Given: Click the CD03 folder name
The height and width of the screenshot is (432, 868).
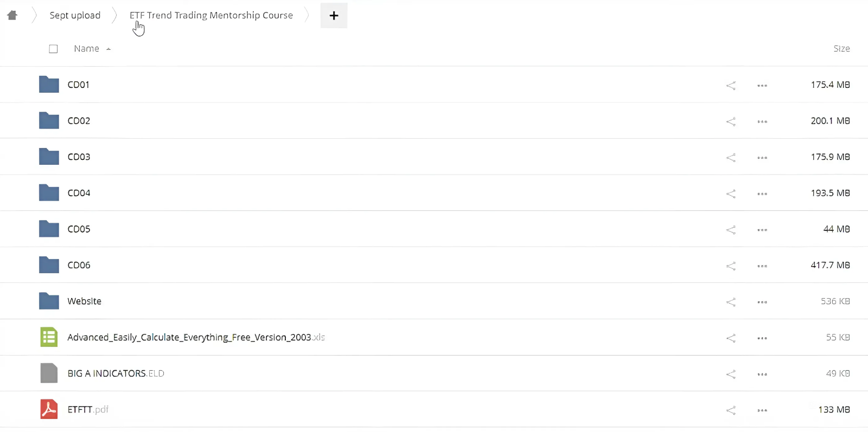Looking at the screenshot, I should [x=79, y=157].
